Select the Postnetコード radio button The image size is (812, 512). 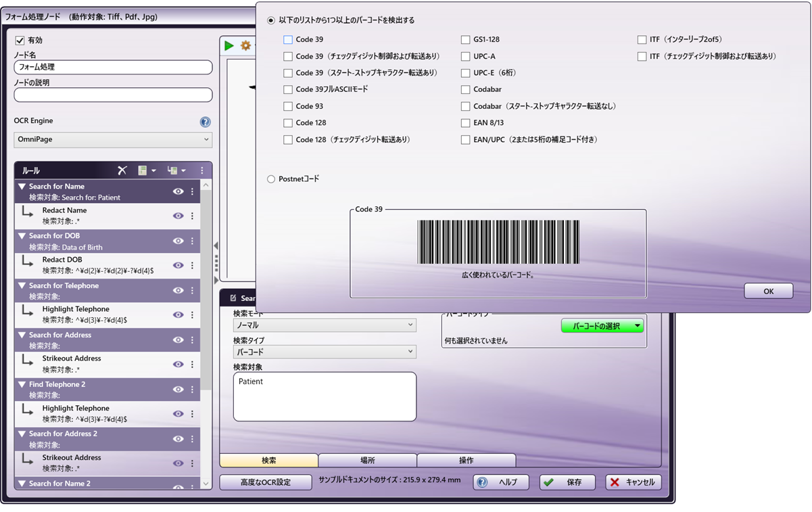point(271,179)
